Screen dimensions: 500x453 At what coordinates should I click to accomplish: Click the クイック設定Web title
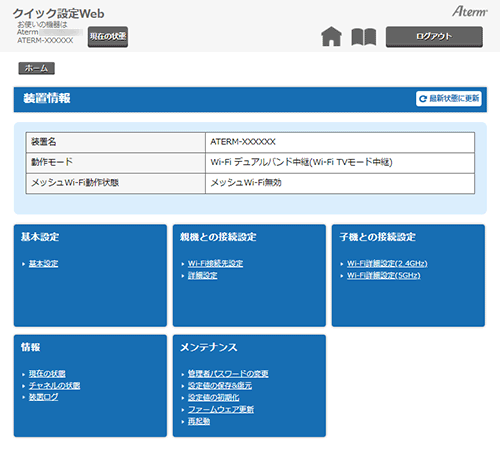pyautogui.click(x=58, y=14)
